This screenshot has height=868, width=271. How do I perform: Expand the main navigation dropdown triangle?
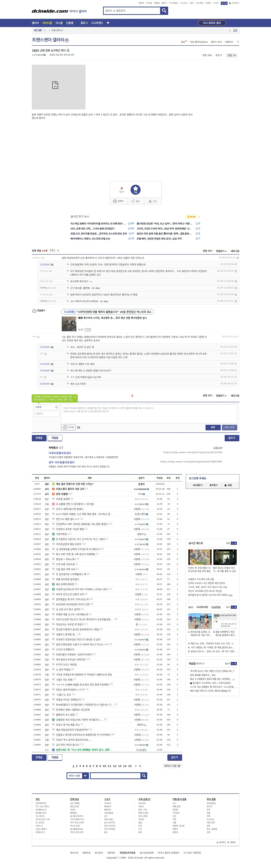[x=108, y=23]
